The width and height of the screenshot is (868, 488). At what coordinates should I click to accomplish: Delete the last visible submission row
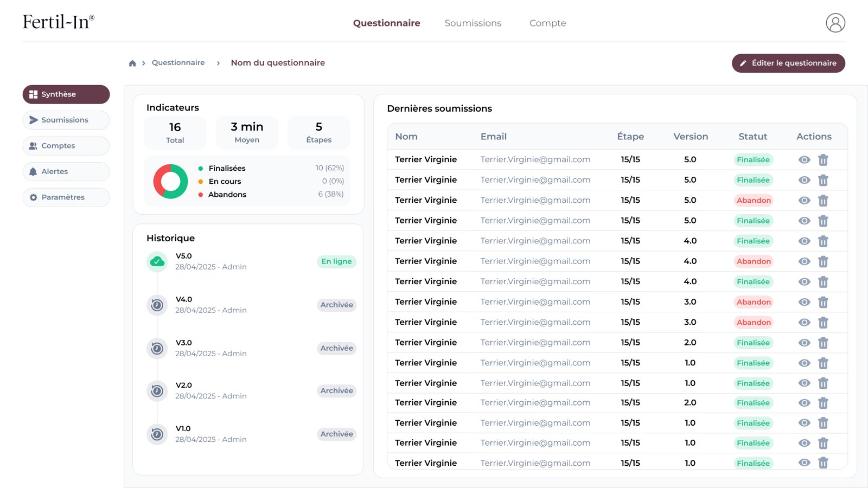coord(823,463)
